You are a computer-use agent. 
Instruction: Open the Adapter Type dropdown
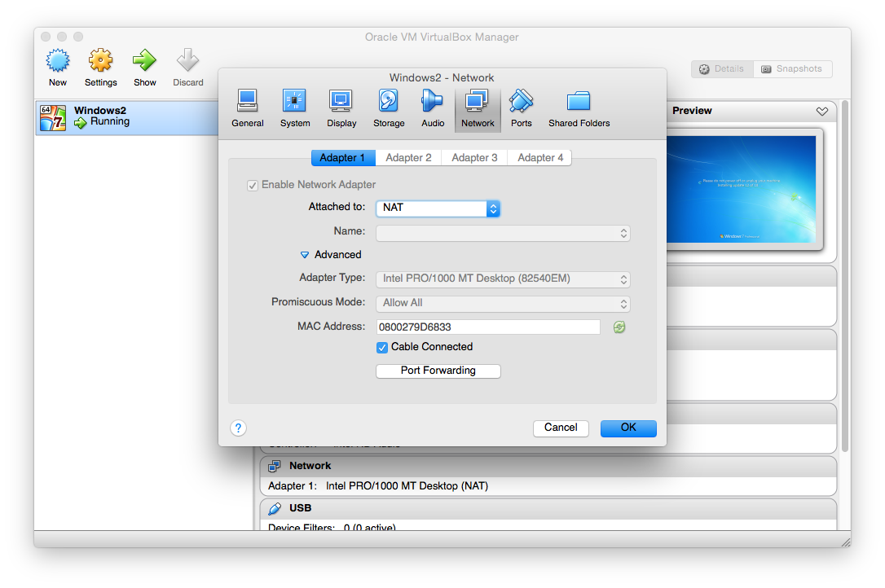pyautogui.click(x=503, y=279)
